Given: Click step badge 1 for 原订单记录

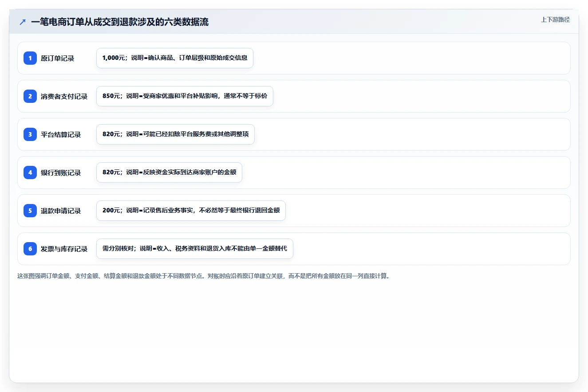Looking at the screenshot, I should [30, 58].
